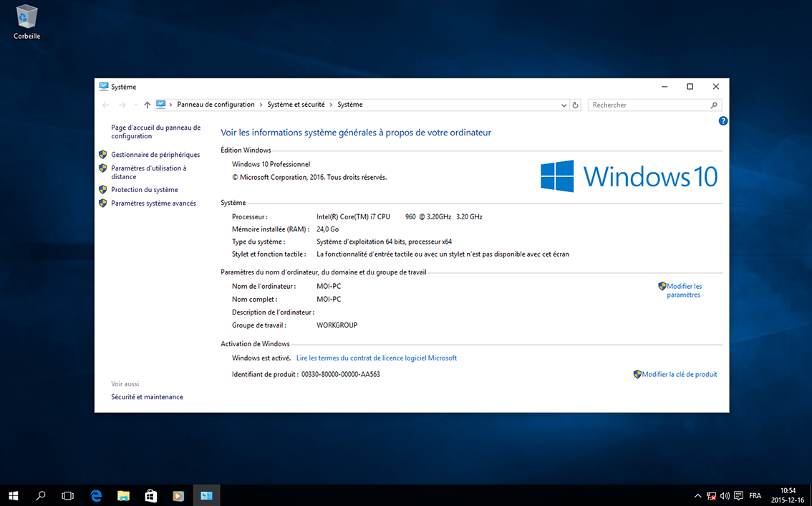The image size is (812, 506).
Task: Select the WORKGROUP value
Action: (337, 325)
